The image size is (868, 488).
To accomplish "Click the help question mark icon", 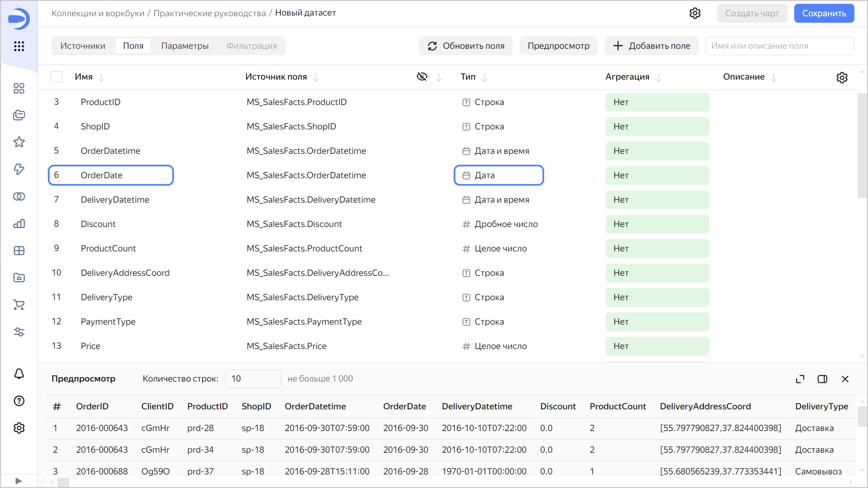I will 19,401.
